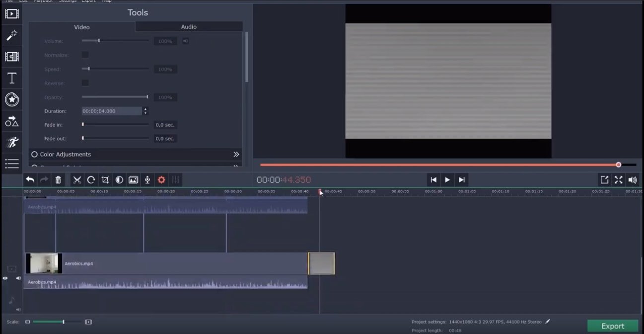Viewport: 644px width, 334px height.
Task: Expand the Color Adjustments section arrows
Action: point(236,155)
